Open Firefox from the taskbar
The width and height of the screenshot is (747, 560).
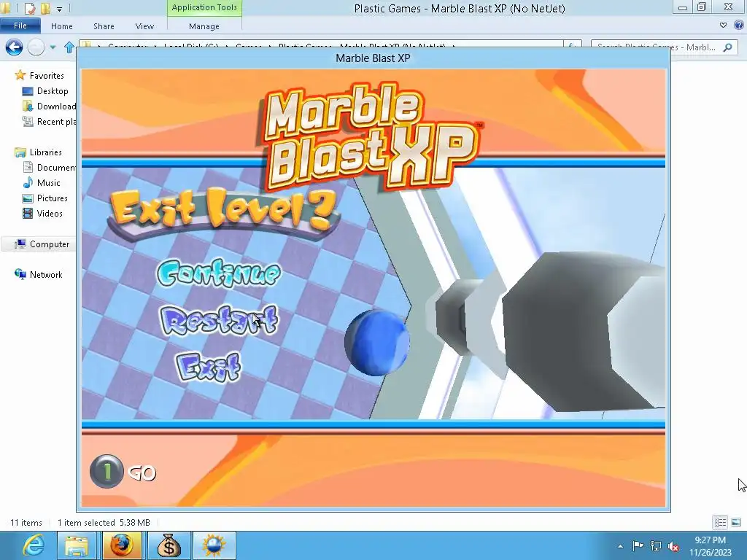[x=122, y=545]
